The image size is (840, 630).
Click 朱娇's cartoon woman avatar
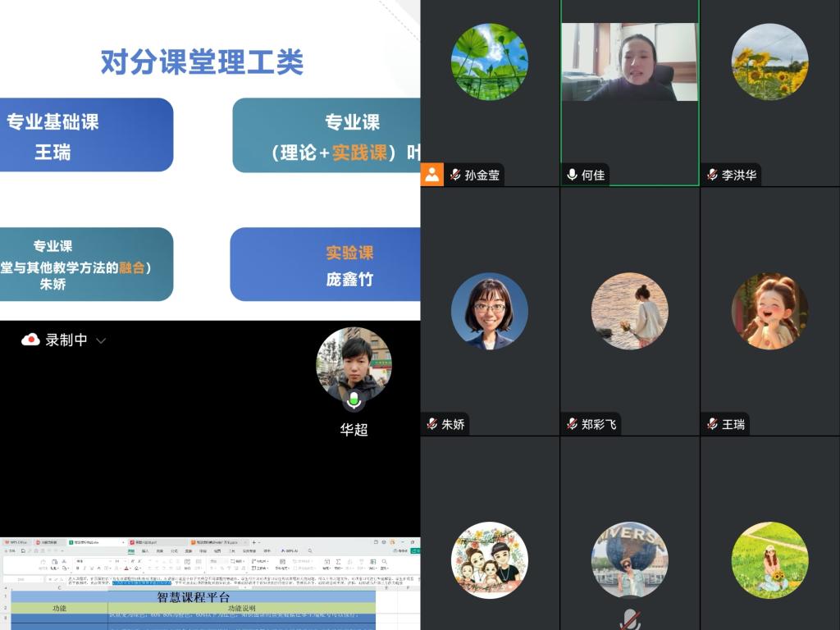coord(490,311)
